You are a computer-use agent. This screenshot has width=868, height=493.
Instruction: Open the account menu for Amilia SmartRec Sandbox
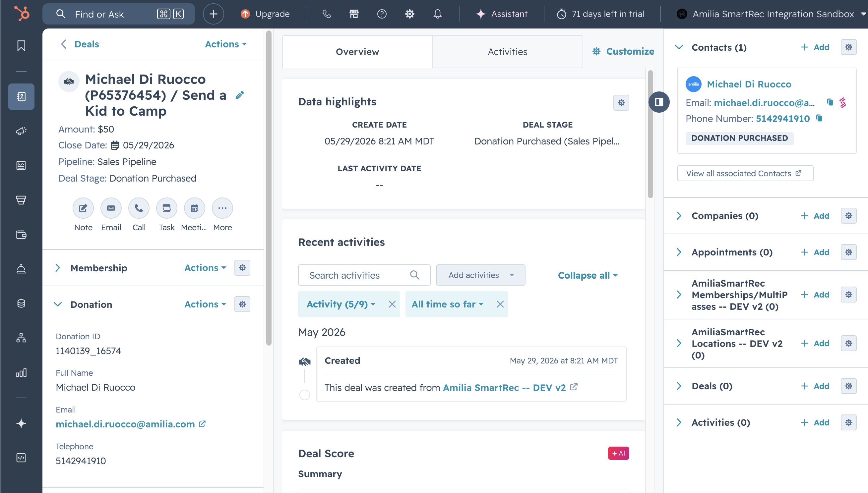tap(772, 14)
